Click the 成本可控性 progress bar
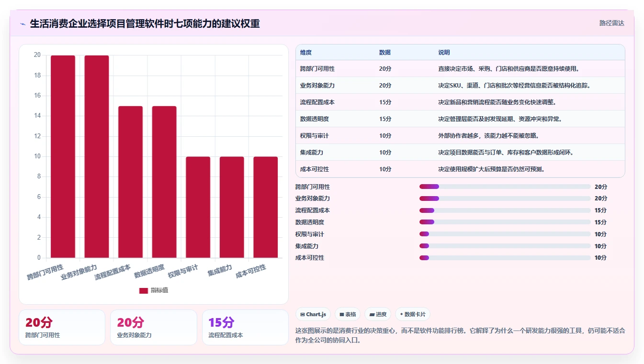 [x=505, y=258]
